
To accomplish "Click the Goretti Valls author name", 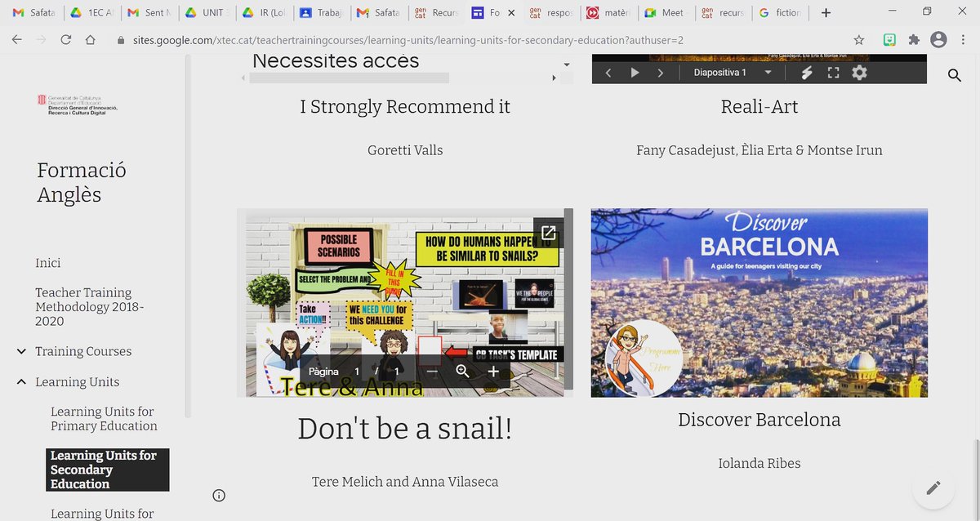I will coord(405,149).
